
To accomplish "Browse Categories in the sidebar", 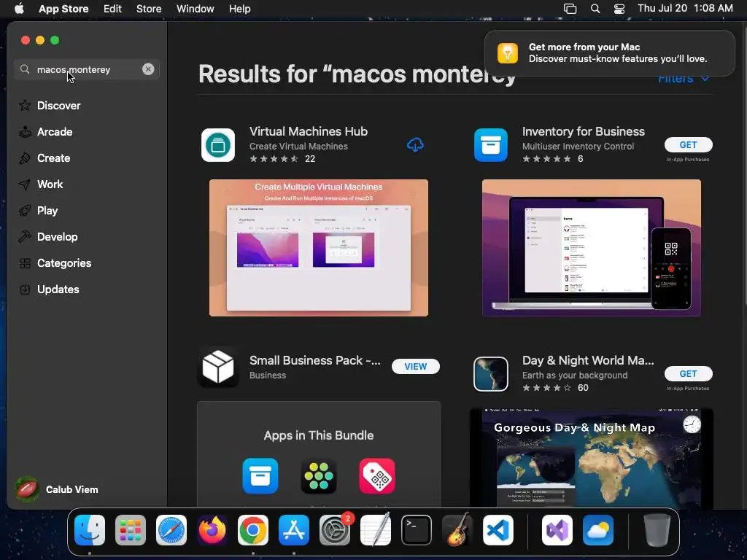I will coord(55,262).
